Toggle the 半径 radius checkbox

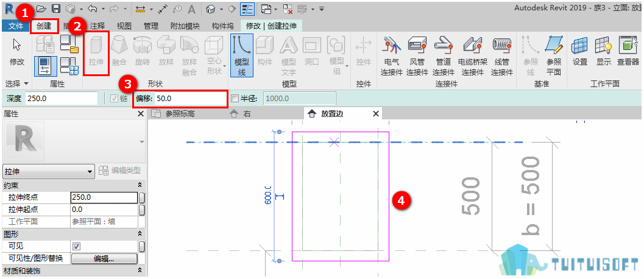tap(235, 99)
